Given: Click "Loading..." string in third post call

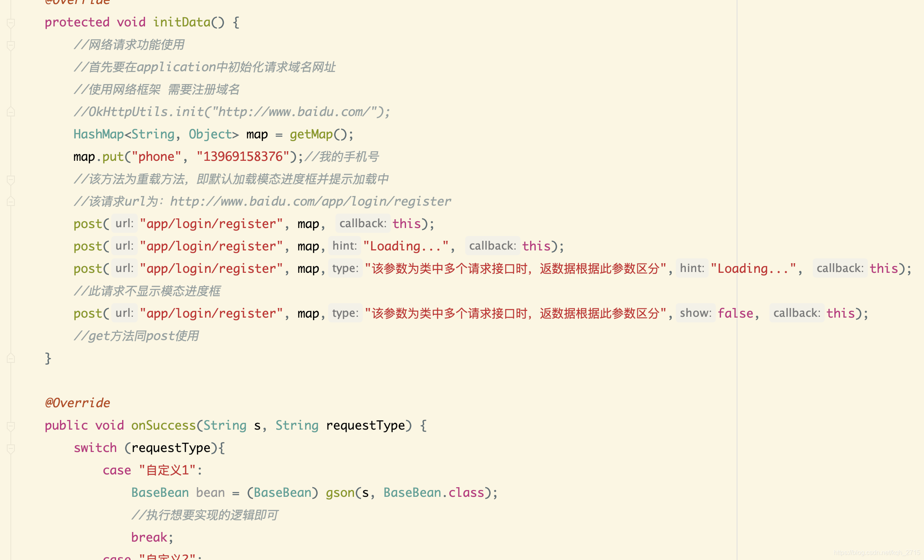Looking at the screenshot, I should pyautogui.click(x=753, y=268).
